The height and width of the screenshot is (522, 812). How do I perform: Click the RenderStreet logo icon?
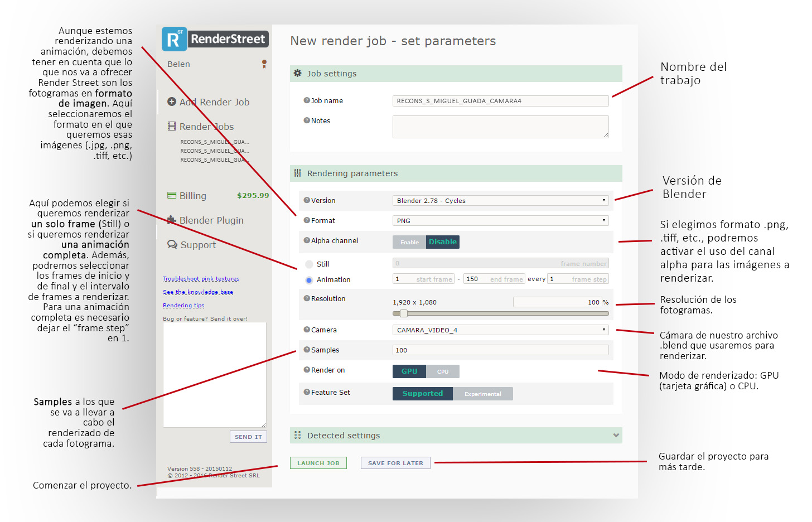point(174,40)
